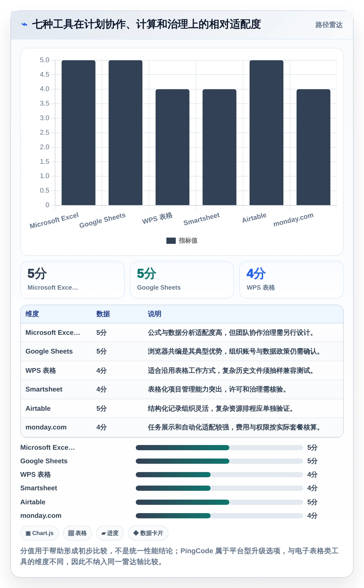Click the Microsoft Excel x-axis label

coord(54,220)
